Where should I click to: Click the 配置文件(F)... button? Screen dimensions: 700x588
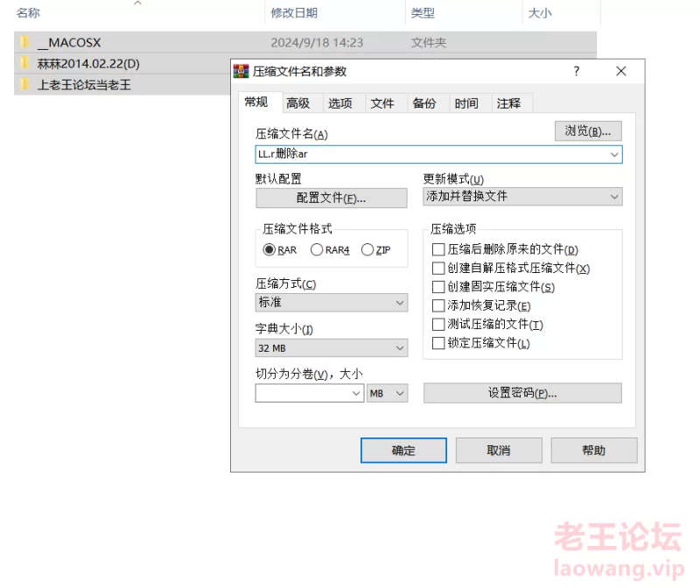[332, 198]
